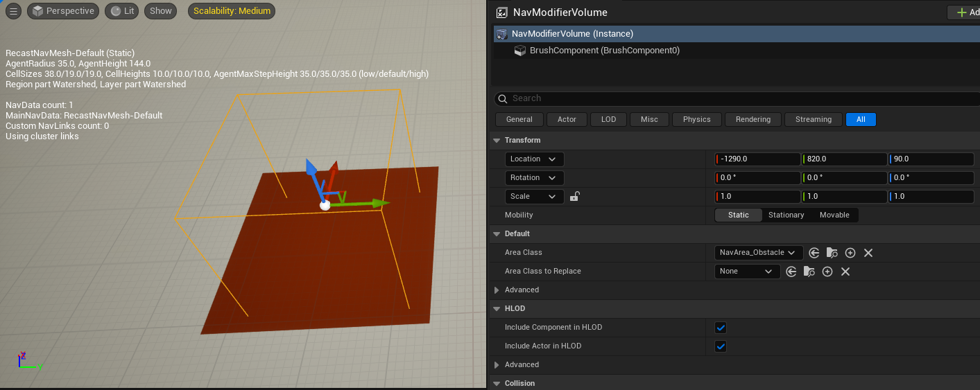Browse to Area Class in Content Browser

(x=832, y=253)
